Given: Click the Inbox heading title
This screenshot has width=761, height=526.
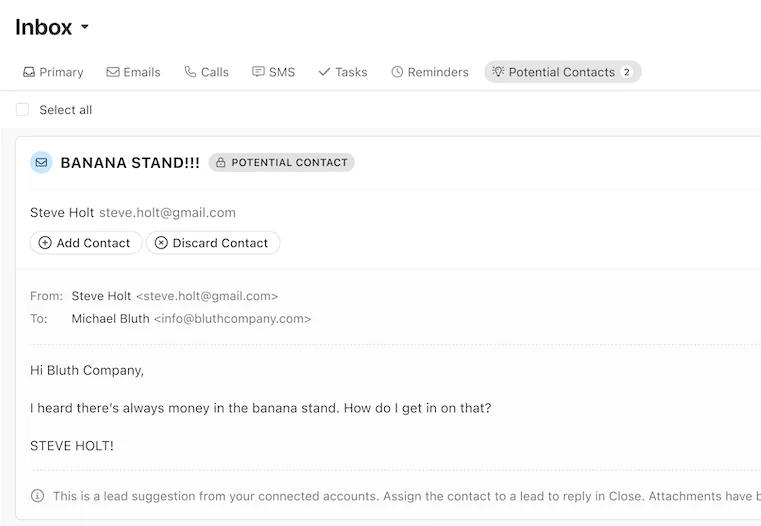Looking at the screenshot, I should tap(44, 27).
